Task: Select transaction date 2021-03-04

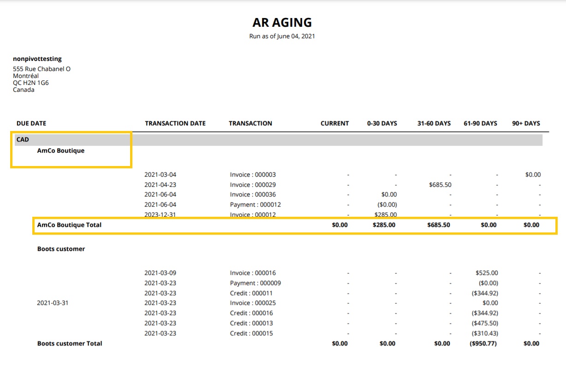Action: (x=161, y=174)
